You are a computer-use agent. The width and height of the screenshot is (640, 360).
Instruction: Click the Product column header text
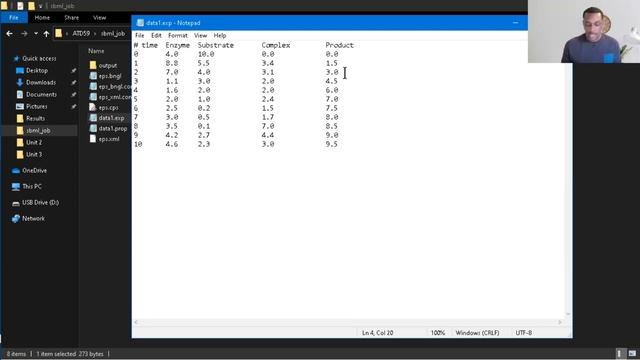click(340, 45)
